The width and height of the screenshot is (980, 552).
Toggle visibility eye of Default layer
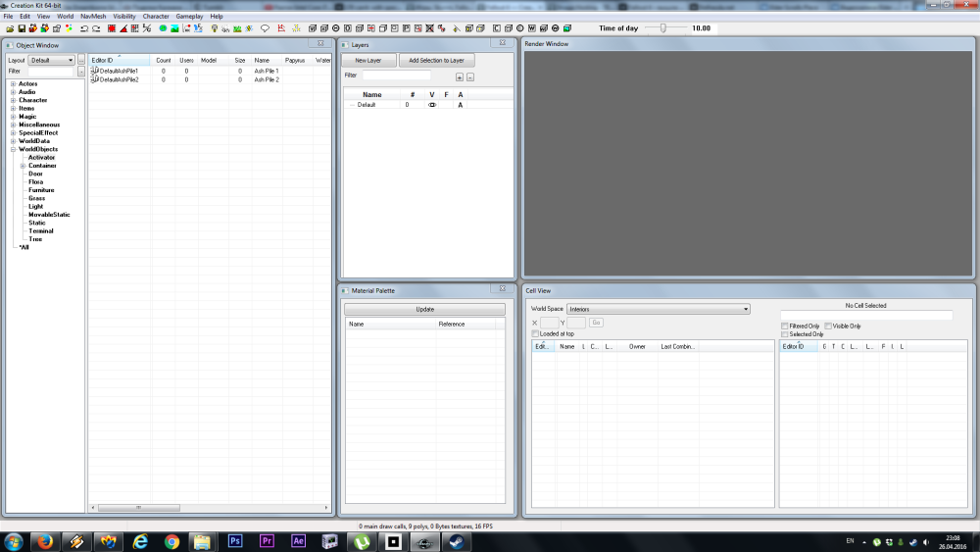pyautogui.click(x=432, y=105)
